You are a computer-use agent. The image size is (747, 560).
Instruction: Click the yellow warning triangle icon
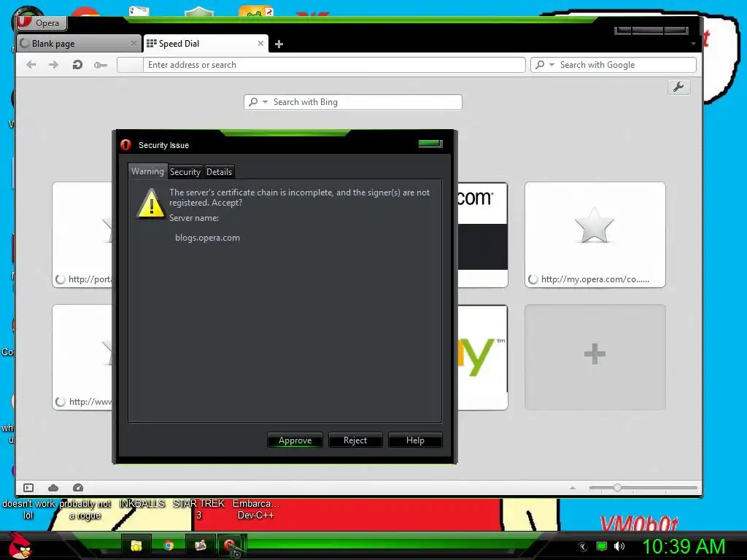tap(152, 203)
